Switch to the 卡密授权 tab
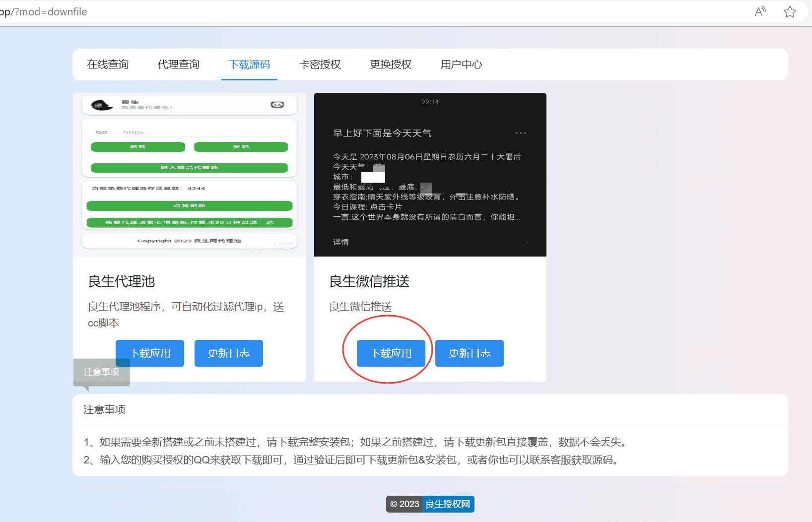 coord(320,64)
